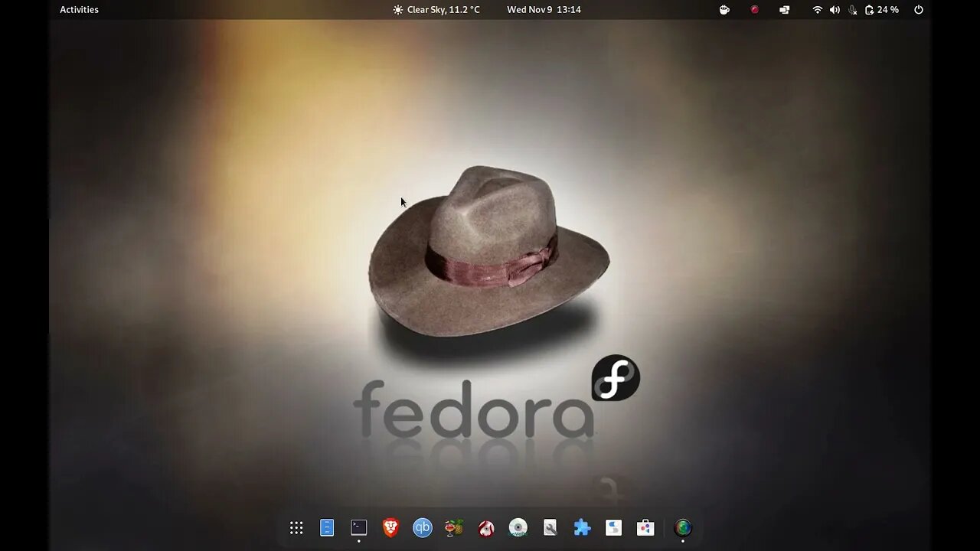The width and height of the screenshot is (980, 551).
Task: Open the red rabbit dock icon
Action: 486,527
